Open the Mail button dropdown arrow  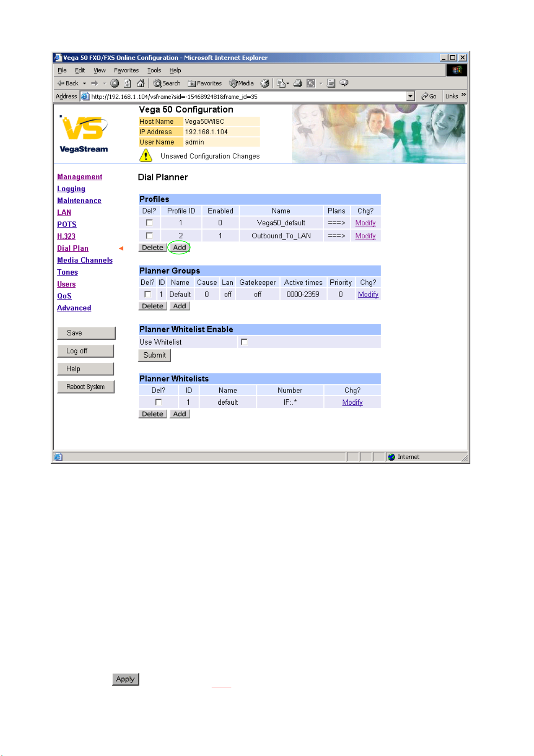point(288,83)
